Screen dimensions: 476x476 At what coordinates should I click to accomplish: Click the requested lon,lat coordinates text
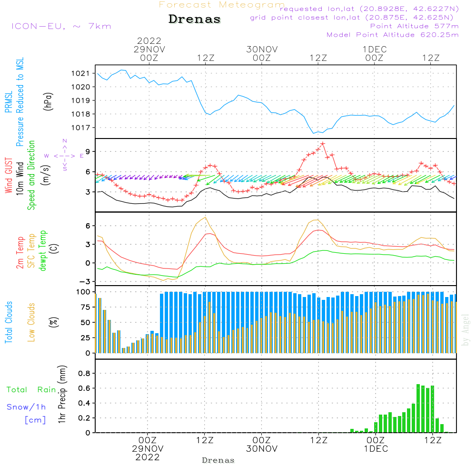pos(369,9)
